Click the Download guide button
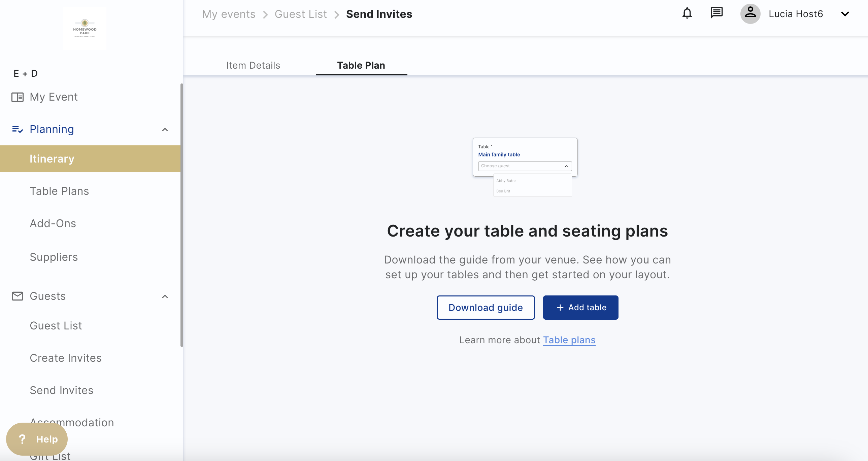Image resolution: width=868 pixels, height=461 pixels. (x=485, y=308)
